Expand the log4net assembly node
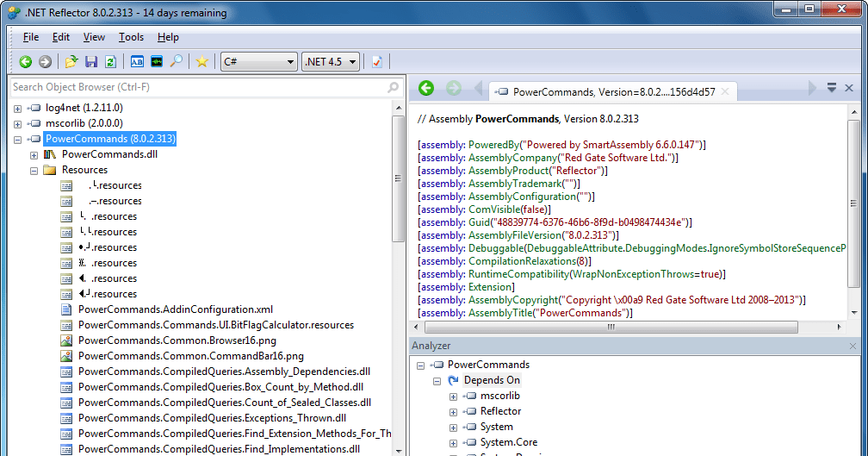This screenshot has height=456, width=868. (x=18, y=109)
